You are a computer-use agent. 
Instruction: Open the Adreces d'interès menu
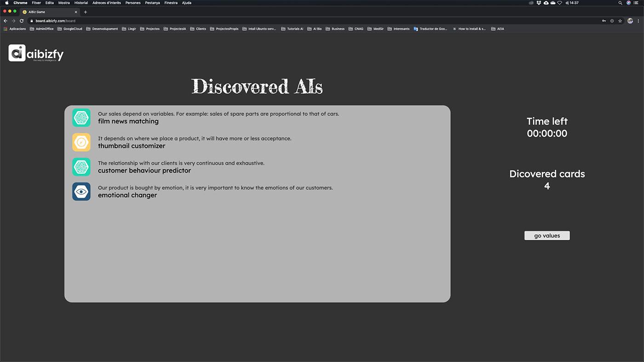(x=107, y=3)
